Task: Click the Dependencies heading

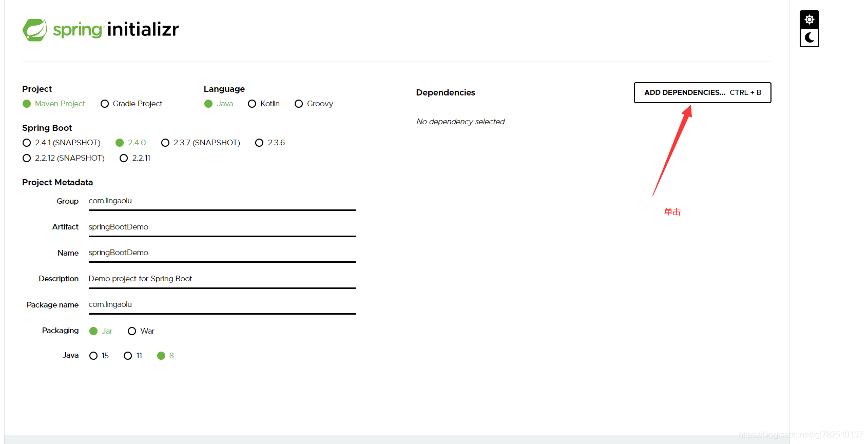Action: point(446,92)
